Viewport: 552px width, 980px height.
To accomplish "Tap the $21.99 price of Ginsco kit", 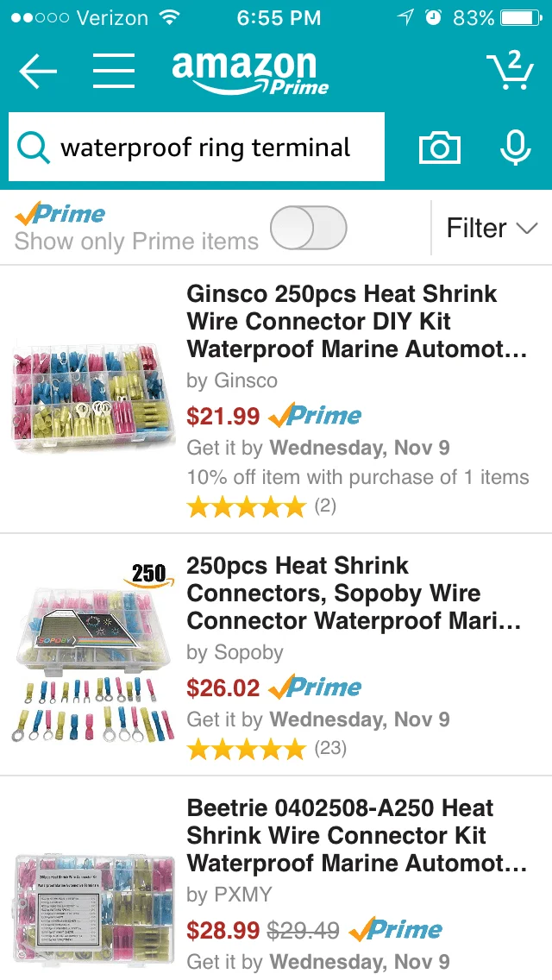I will [x=223, y=416].
